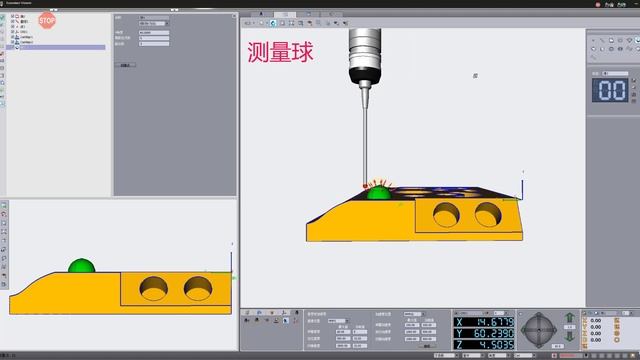Toggle checkbox of the line feature row
Screen dimensions: 640x360
click(13, 21)
